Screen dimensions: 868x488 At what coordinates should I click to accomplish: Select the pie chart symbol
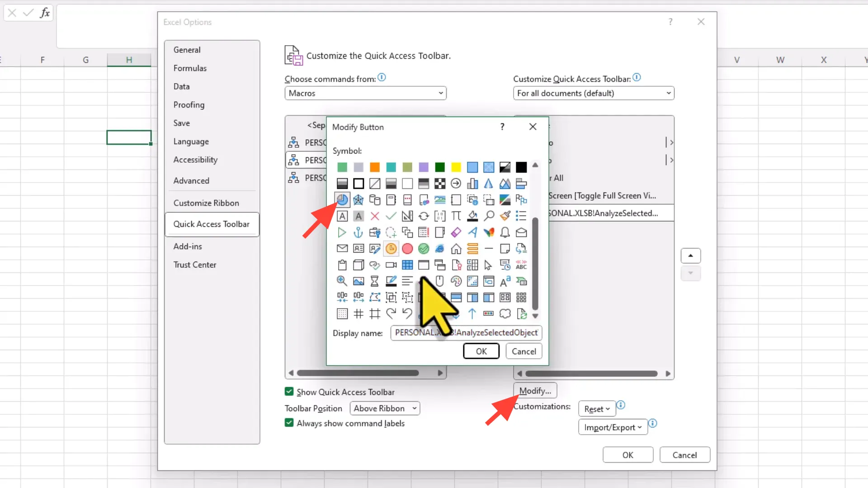[342, 200]
